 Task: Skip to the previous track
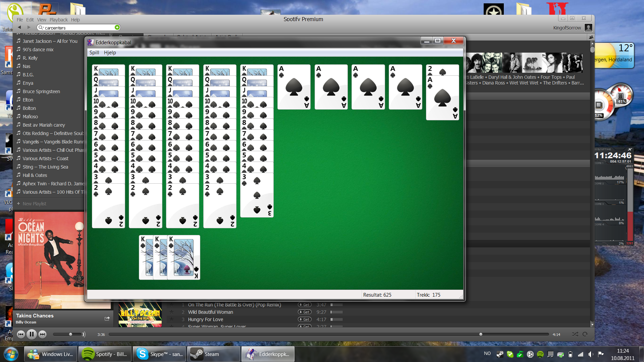click(x=21, y=334)
